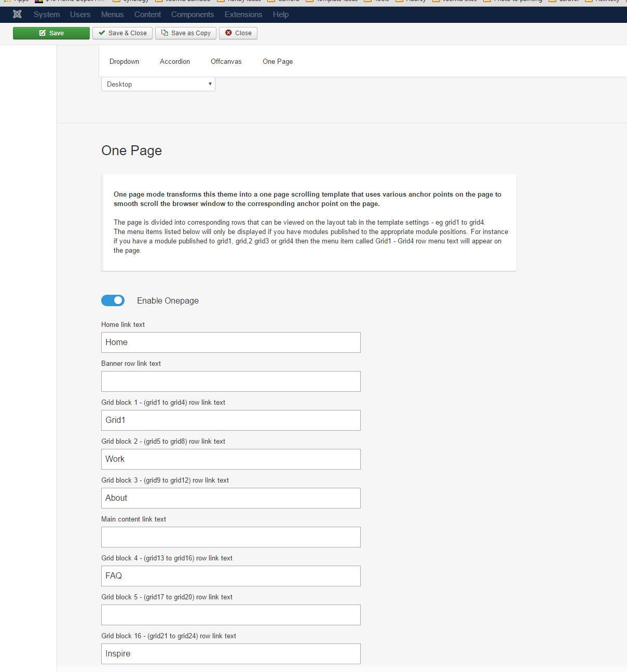Click the Close button in toolbar

[238, 33]
